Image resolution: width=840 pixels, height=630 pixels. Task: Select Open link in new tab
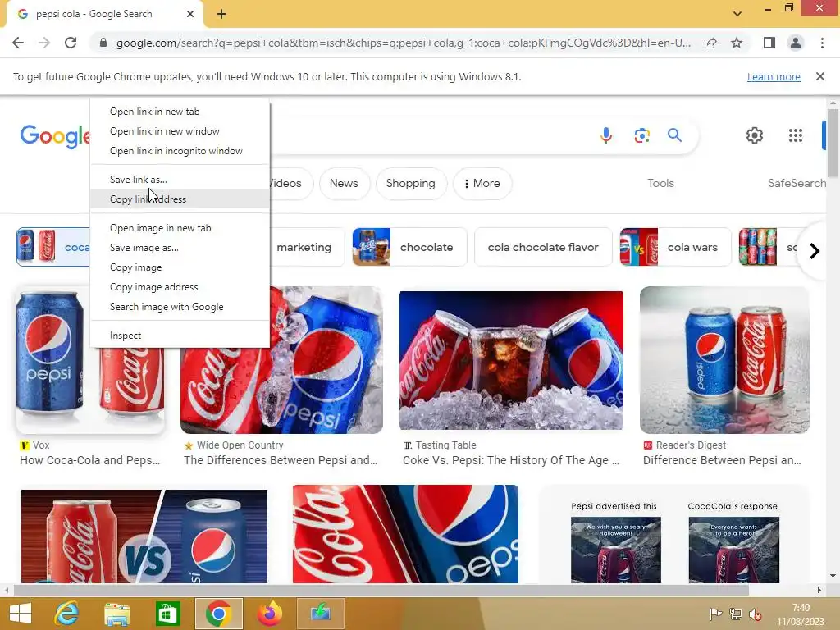pos(180,112)
